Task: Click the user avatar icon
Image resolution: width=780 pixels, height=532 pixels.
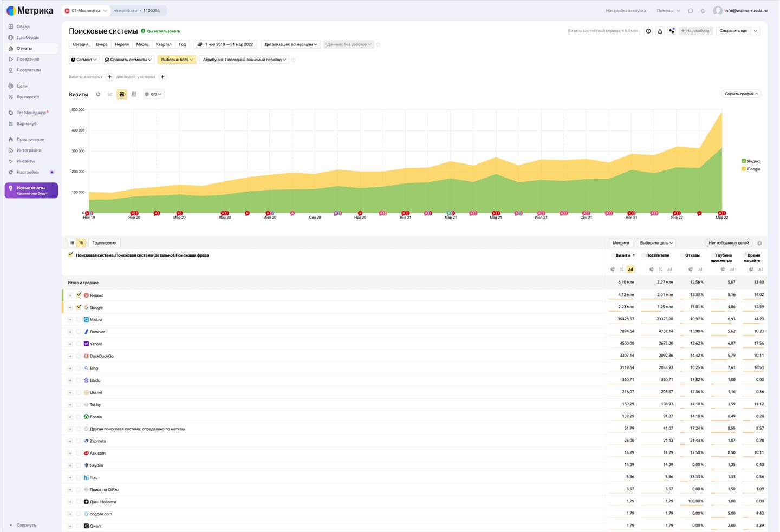Action: pos(718,11)
